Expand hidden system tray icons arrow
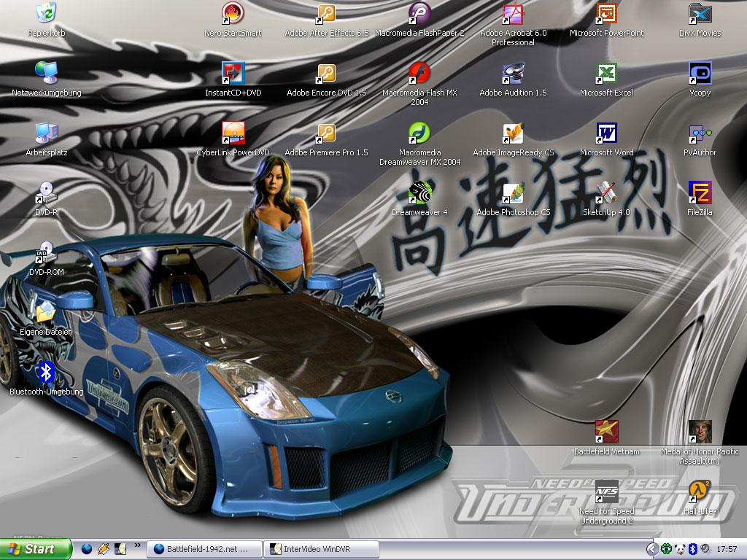 pos(651,549)
